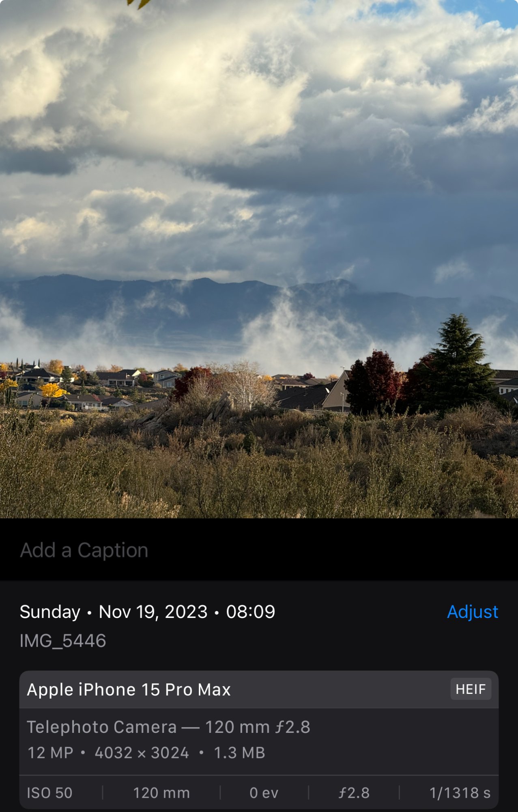Viewport: 518px width, 812px height.
Task: Tap the Apple iPhone 15 Pro Max header
Action: click(x=129, y=689)
